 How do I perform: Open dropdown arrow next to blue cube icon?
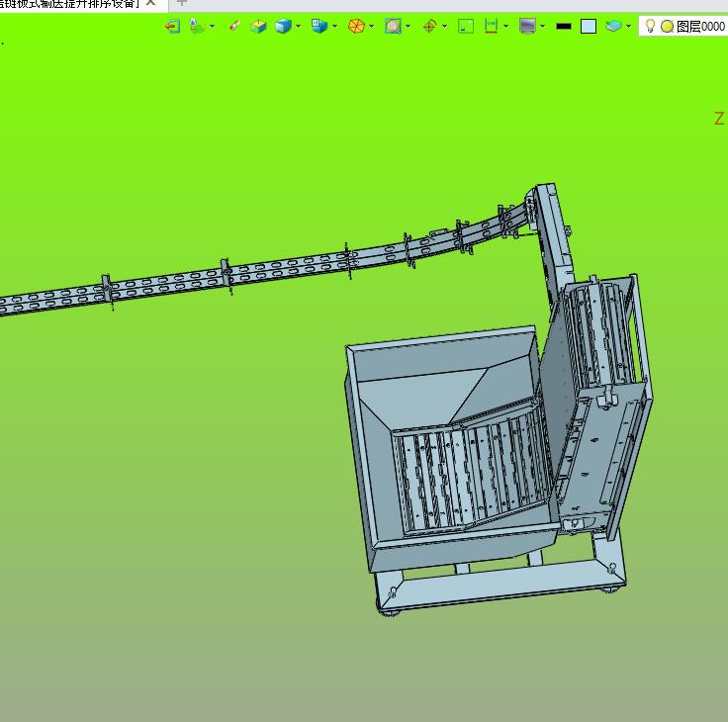tap(298, 27)
